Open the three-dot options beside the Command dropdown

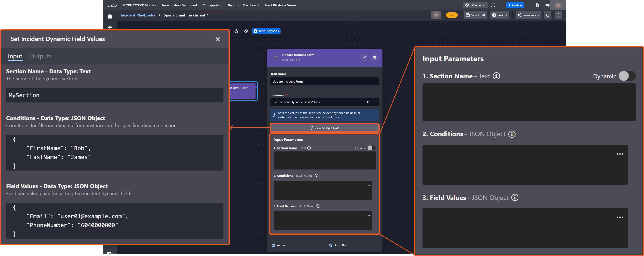click(x=375, y=102)
